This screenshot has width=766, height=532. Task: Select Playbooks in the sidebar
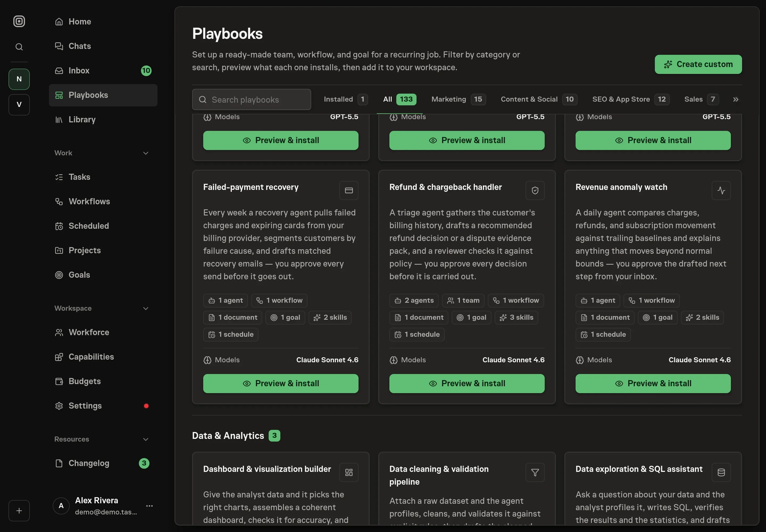pos(103,95)
